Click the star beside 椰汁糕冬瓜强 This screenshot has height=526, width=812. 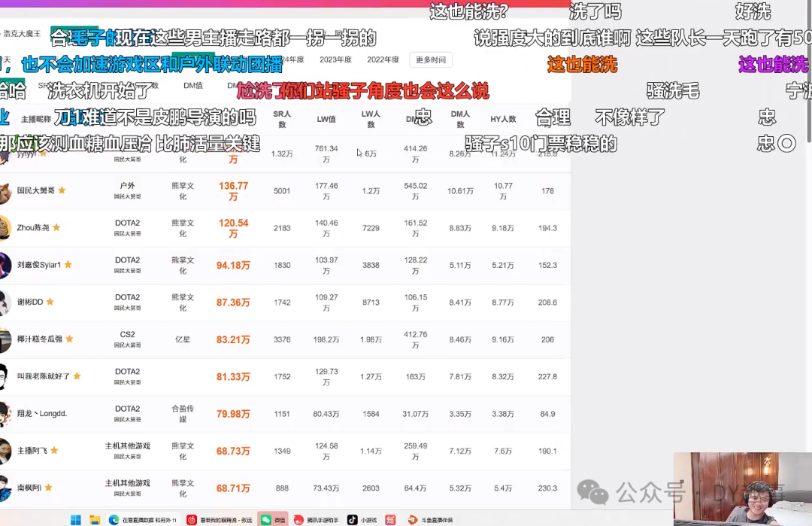point(69,339)
